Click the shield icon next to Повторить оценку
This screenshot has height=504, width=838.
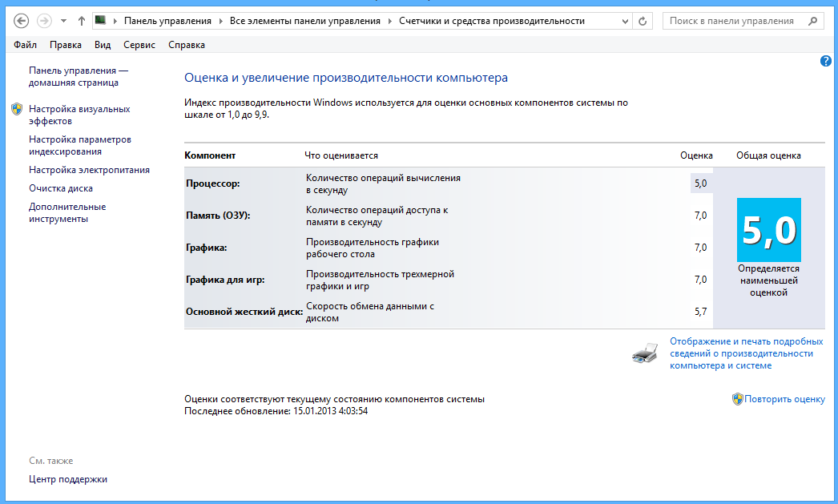point(738,399)
